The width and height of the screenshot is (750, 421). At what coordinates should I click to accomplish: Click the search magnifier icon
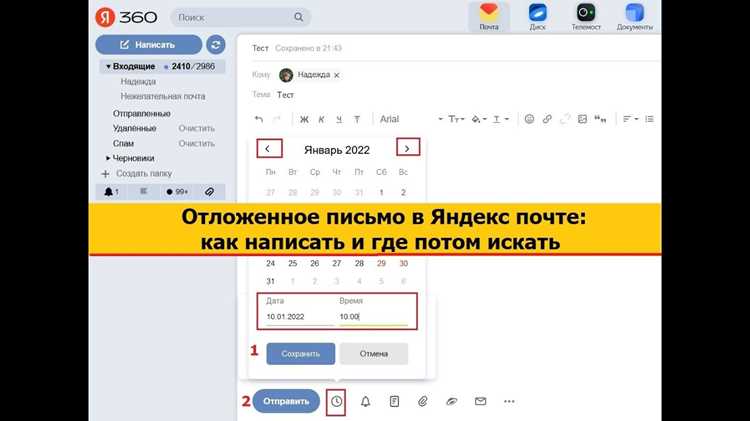(x=298, y=17)
